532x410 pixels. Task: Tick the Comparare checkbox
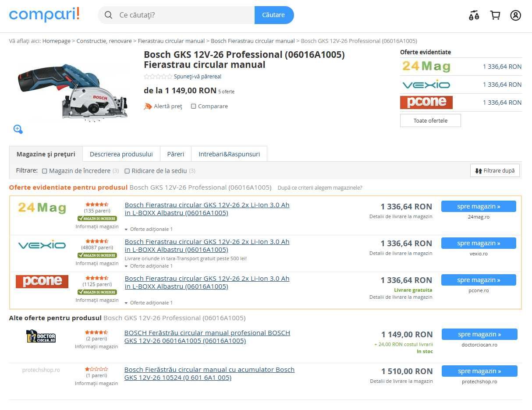coord(193,106)
